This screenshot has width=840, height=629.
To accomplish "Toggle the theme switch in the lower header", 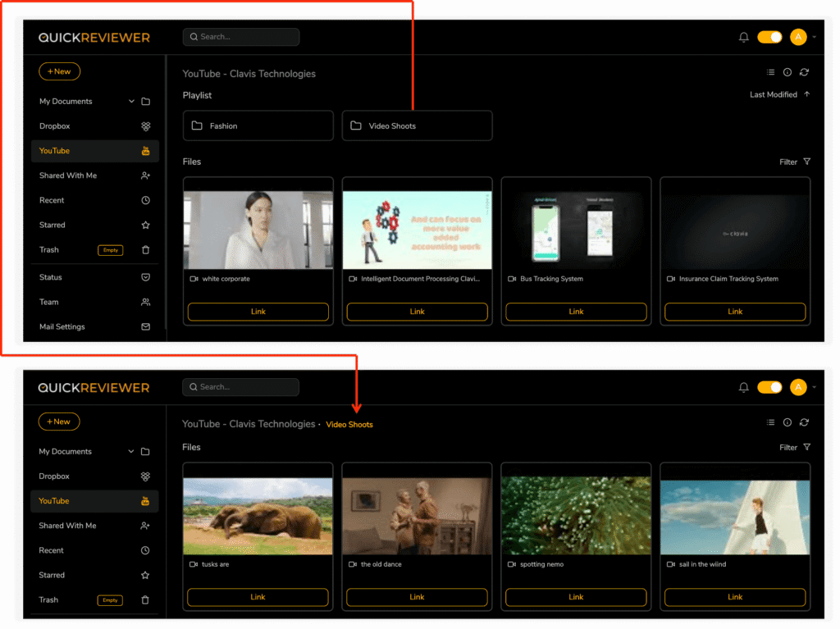I will (x=769, y=387).
